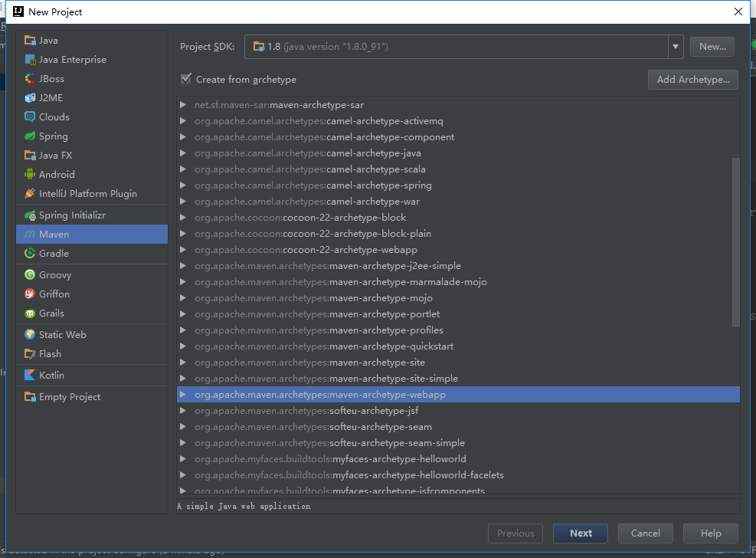
Task: Click the Cancel button
Action: [646, 533]
